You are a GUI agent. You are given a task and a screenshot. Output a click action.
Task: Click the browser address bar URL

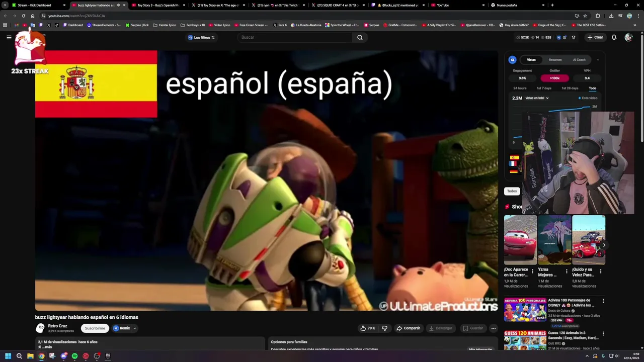click(x=76, y=16)
